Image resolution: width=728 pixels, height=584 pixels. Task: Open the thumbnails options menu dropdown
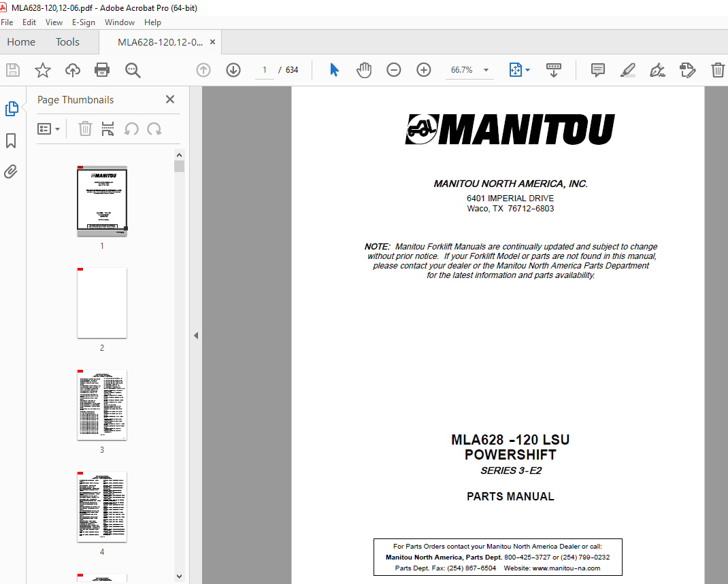[x=49, y=129]
